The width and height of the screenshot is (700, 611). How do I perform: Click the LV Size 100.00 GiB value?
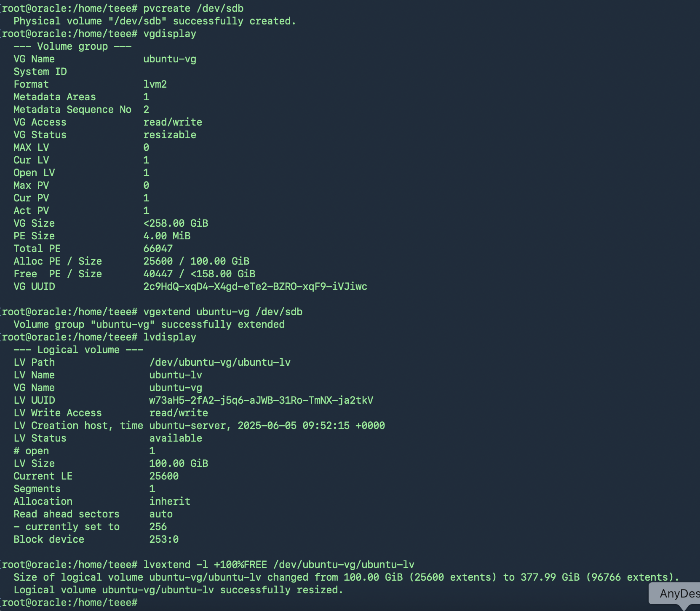179,464
